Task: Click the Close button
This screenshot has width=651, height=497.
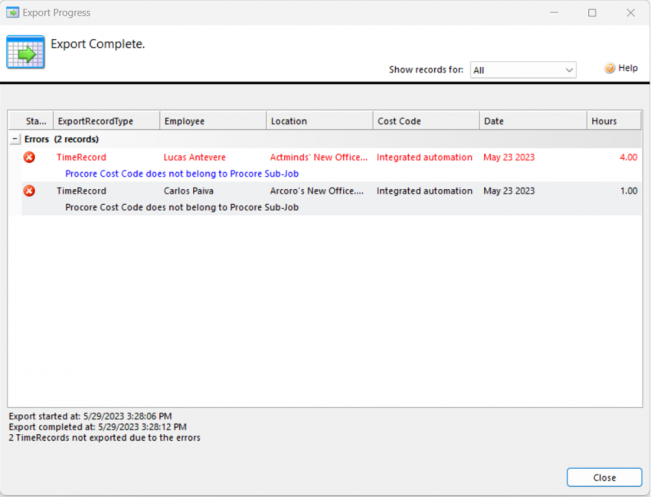Action: [x=604, y=478]
